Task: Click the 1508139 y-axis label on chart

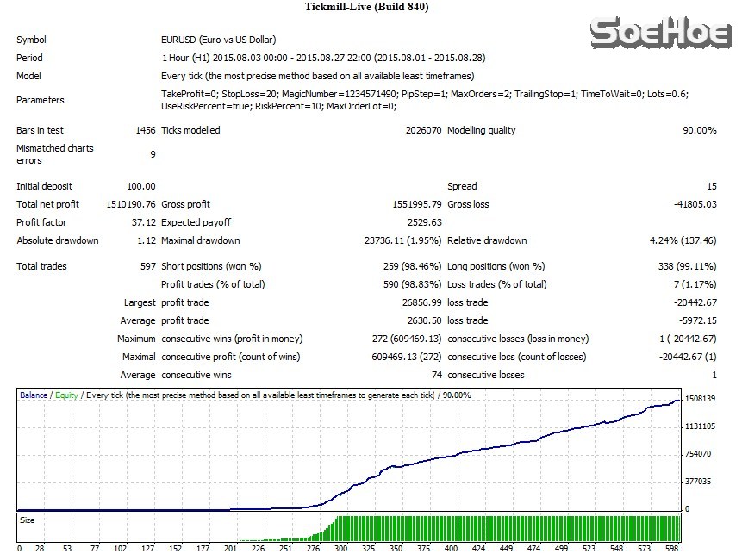Action: point(700,399)
